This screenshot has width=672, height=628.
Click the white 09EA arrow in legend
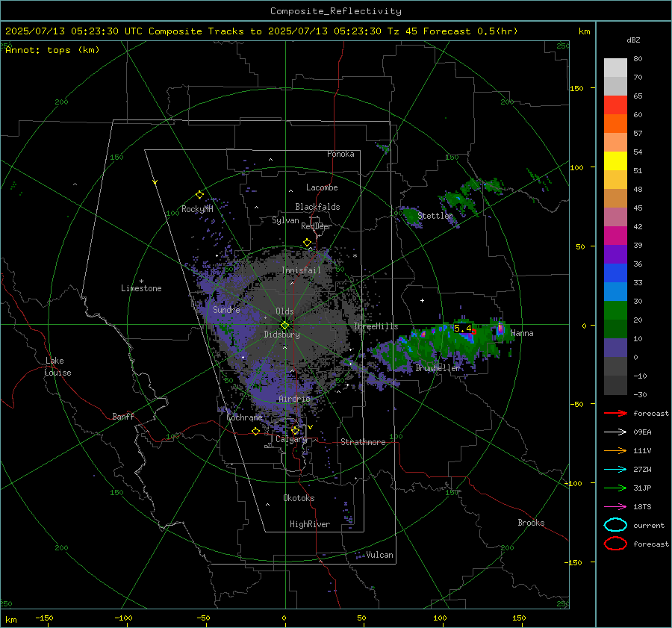(615, 432)
